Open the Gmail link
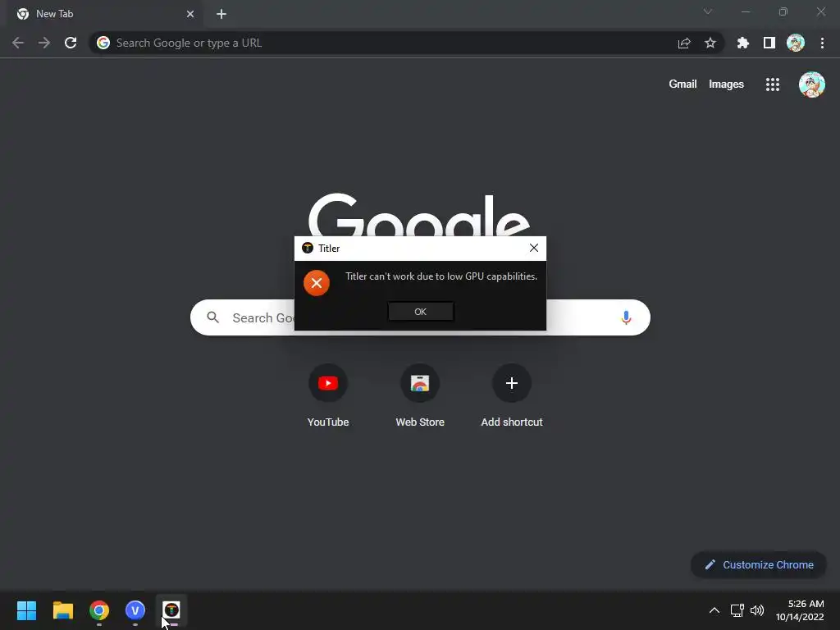Screen dimensions: 840x630 click(682, 84)
